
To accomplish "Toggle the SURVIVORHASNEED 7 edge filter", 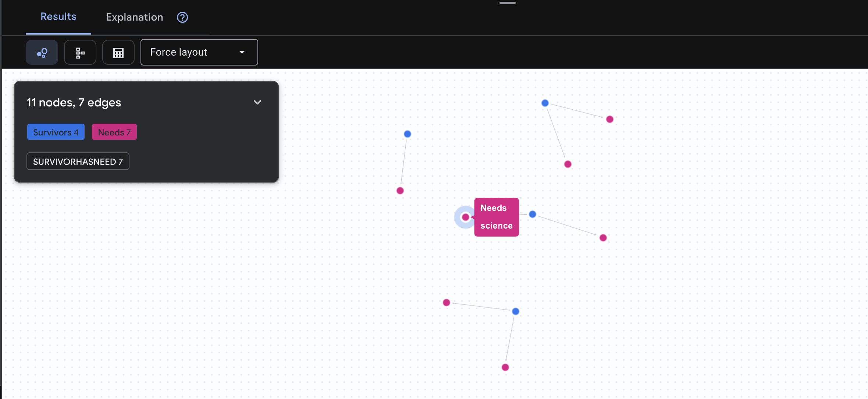I will [78, 162].
